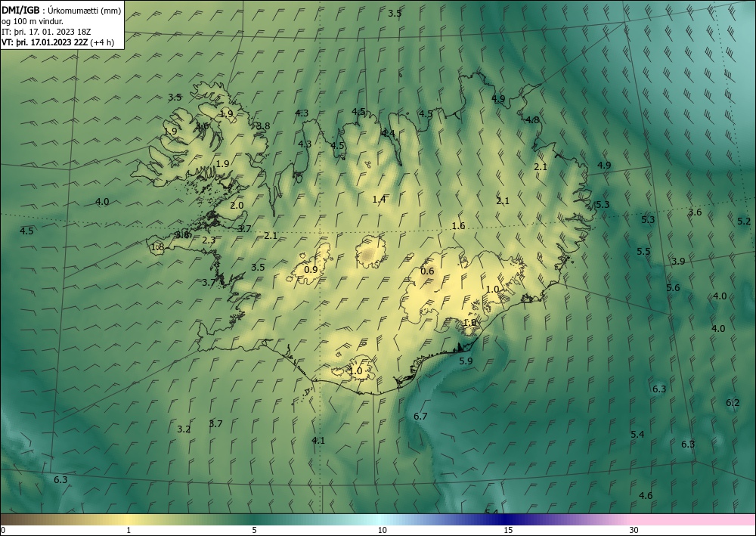
Task: Click the 1.4 value in north Iceland
Action: (x=379, y=199)
